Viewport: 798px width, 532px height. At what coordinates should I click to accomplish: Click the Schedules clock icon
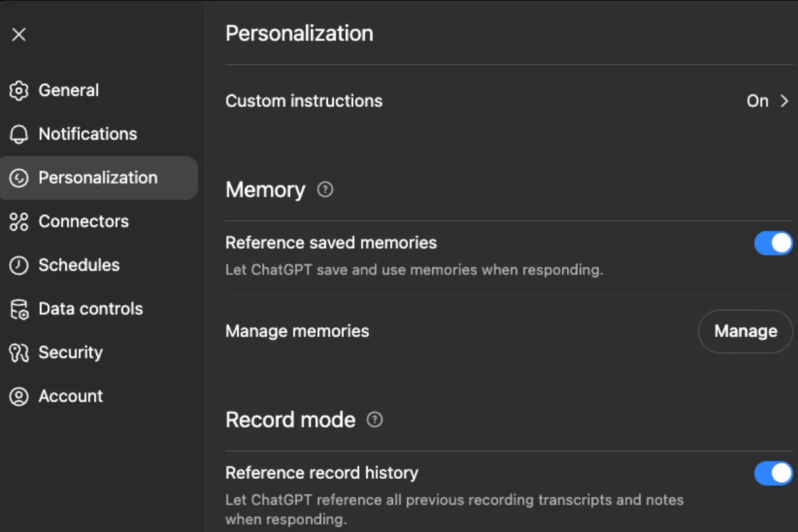[19, 265]
